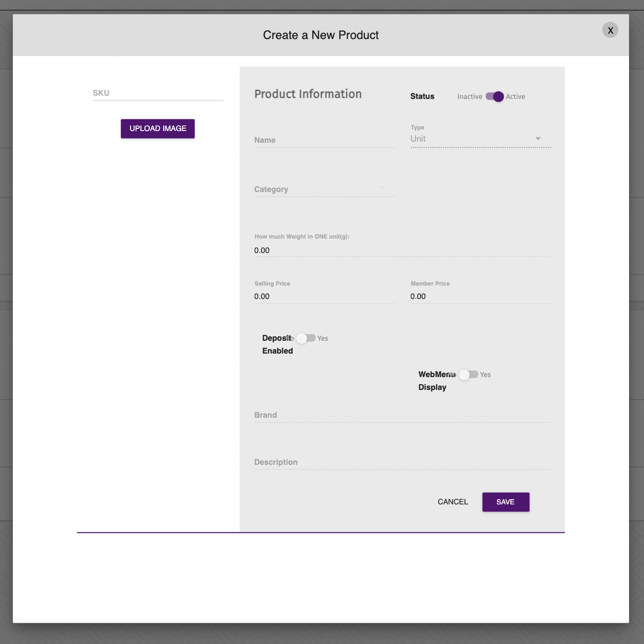Toggle the product Status switch

(495, 96)
